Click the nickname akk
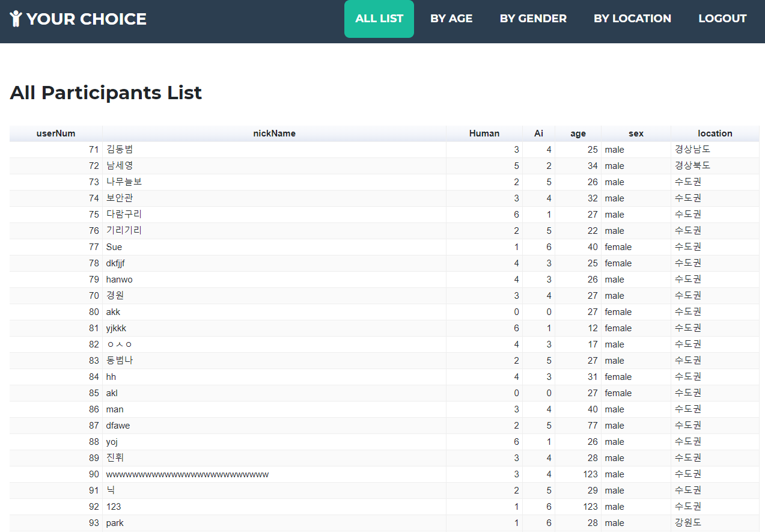Screen dimensions: 765x532 tap(113, 312)
